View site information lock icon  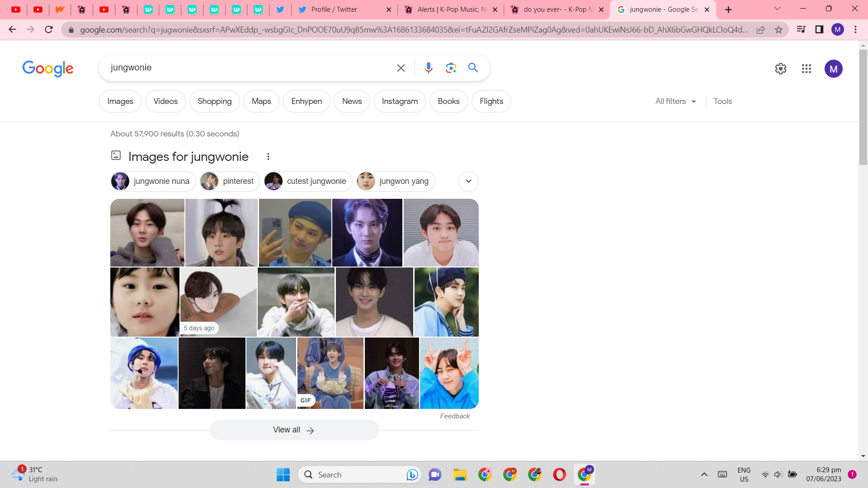[x=71, y=30]
